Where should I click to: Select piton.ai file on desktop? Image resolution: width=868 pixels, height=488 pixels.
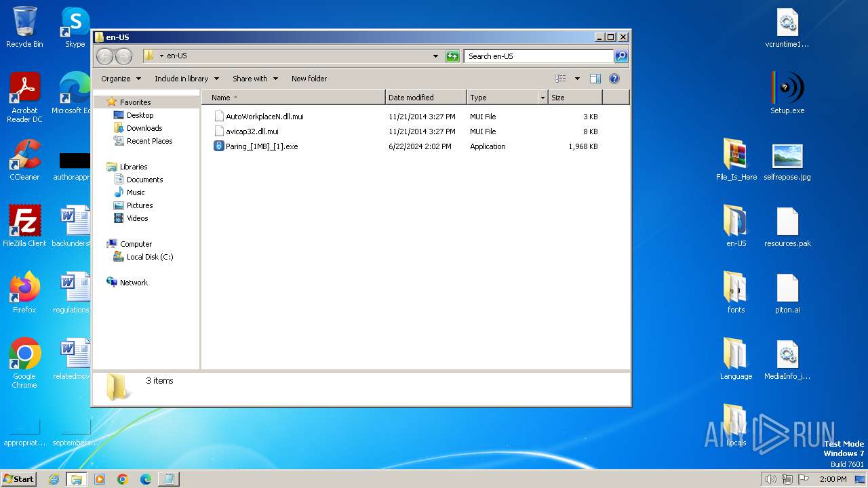787,293
